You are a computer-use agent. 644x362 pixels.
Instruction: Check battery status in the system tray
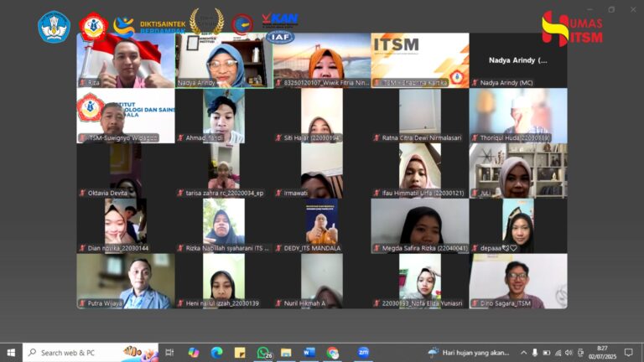tap(546, 353)
